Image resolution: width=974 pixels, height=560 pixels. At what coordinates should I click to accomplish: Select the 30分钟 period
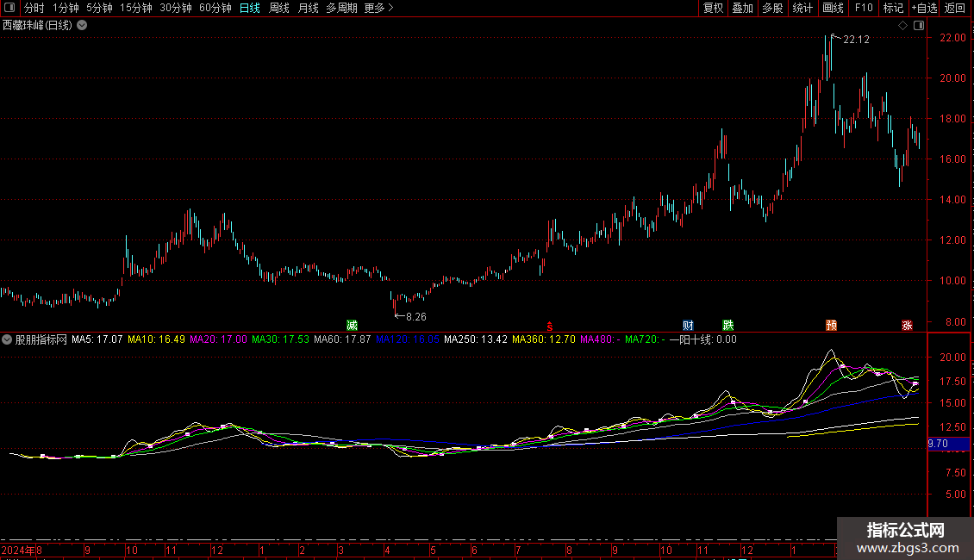pyautogui.click(x=176, y=8)
